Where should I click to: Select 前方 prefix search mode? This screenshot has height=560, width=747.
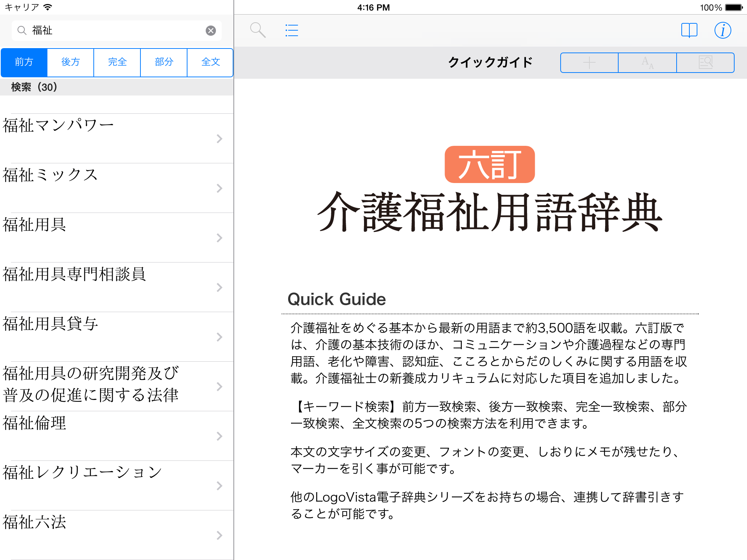click(24, 62)
